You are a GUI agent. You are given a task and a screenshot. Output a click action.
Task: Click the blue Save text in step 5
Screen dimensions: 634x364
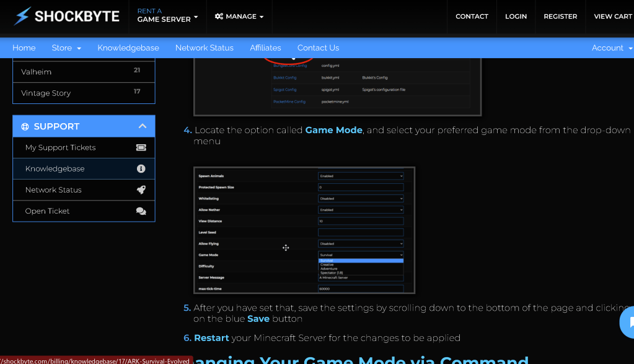click(x=258, y=319)
